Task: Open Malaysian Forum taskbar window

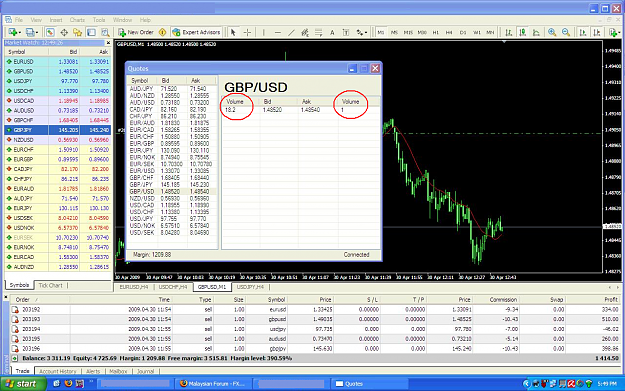Action: tap(214, 384)
